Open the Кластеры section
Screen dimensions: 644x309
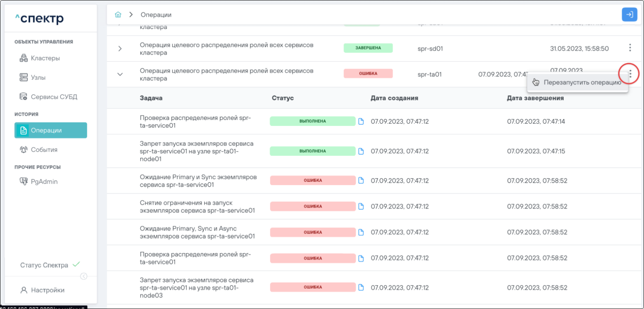pyautogui.click(x=45, y=58)
